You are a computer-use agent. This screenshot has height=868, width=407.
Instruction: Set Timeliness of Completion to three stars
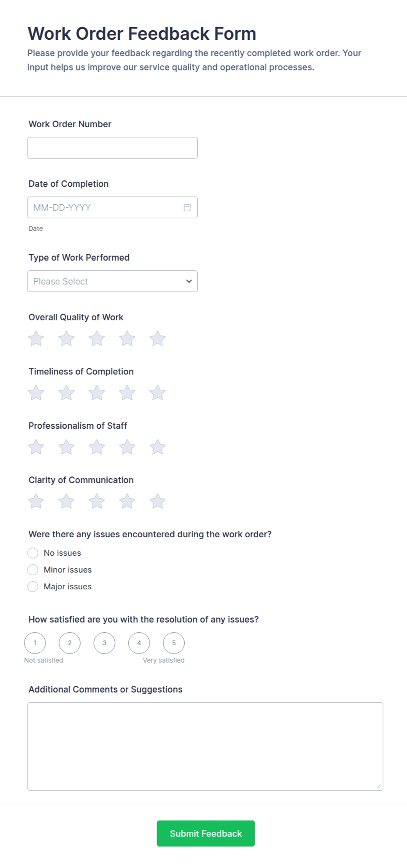coord(97,393)
